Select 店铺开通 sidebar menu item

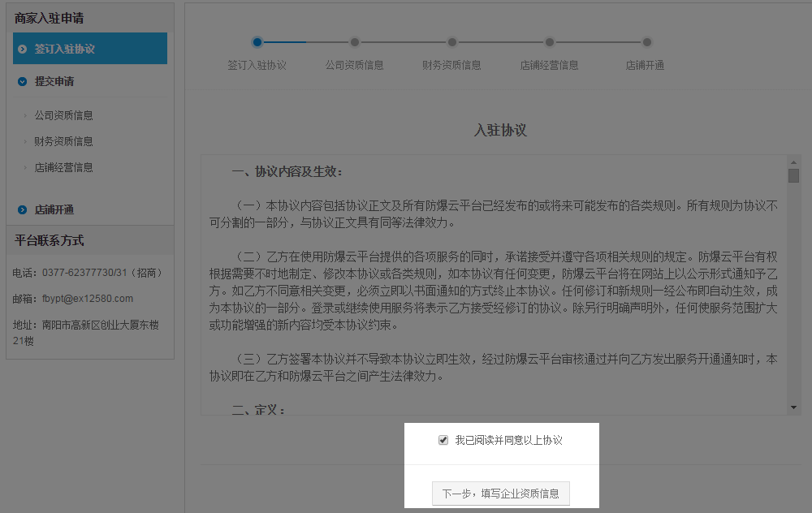click(x=54, y=210)
